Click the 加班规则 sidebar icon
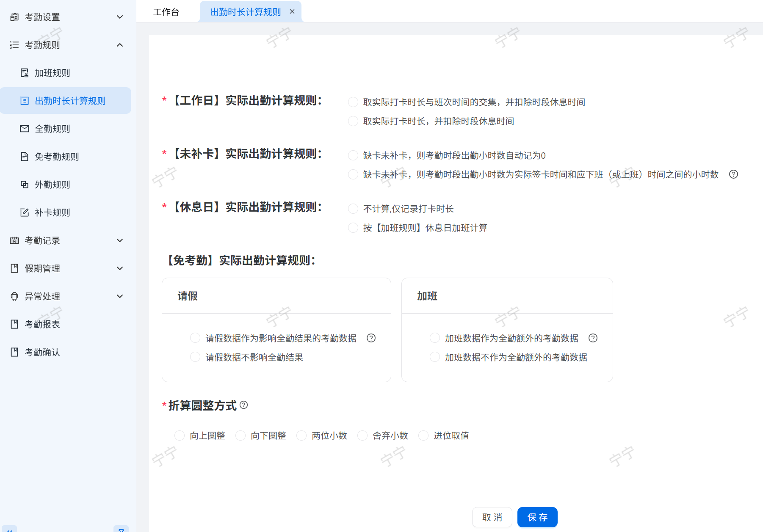The height and width of the screenshot is (532, 763). click(25, 73)
